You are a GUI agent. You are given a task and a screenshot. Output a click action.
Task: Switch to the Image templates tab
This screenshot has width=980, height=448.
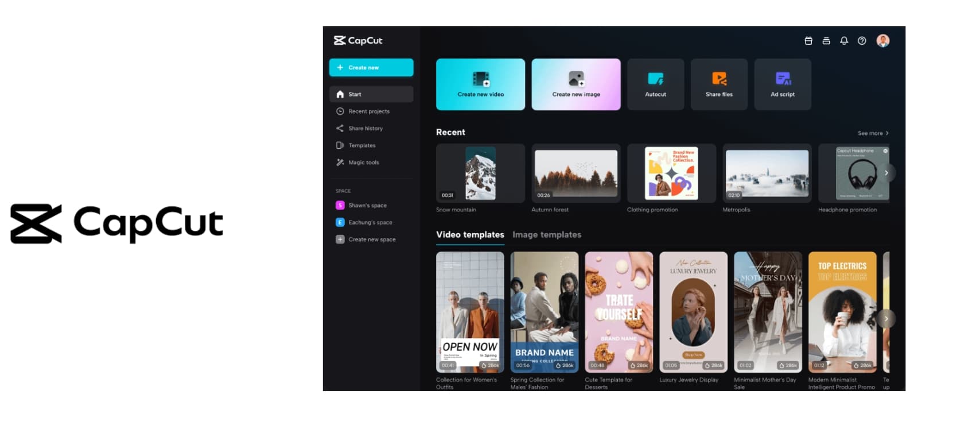coord(547,234)
